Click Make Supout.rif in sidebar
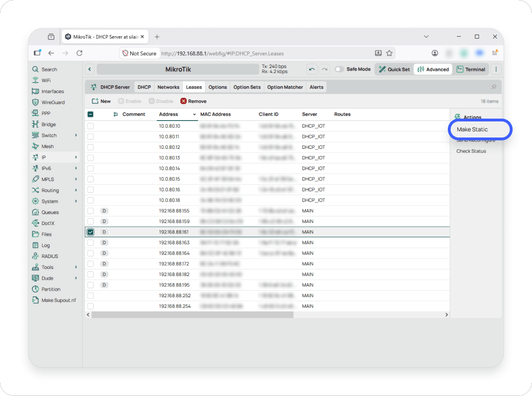Image resolution: width=532 pixels, height=396 pixels. click(x=54, y=300)
